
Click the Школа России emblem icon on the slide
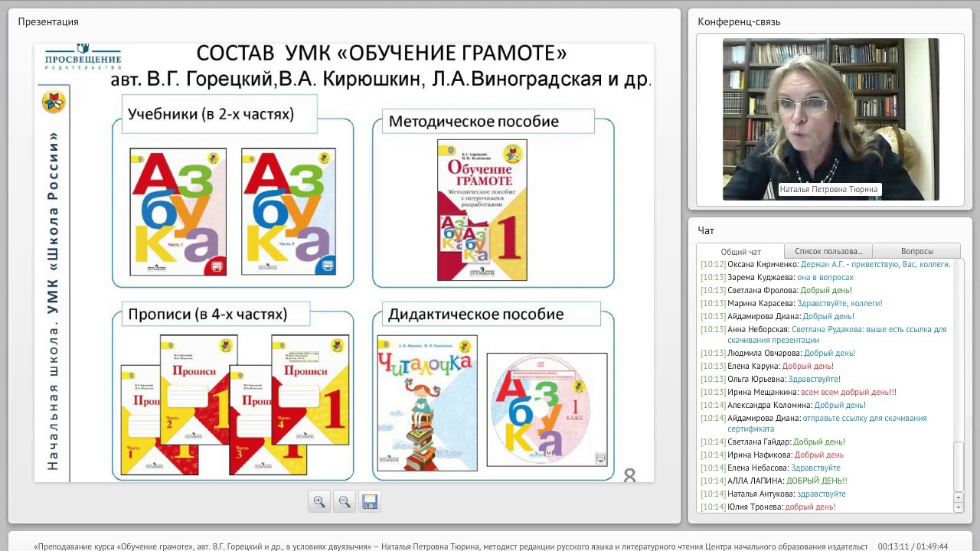click(x=54, y=101)
